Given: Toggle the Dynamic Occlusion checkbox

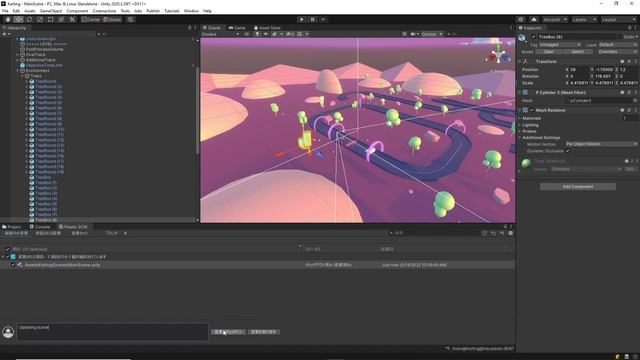Looking at the screenshot, I should pyautogui.click(x=568, y=151).
